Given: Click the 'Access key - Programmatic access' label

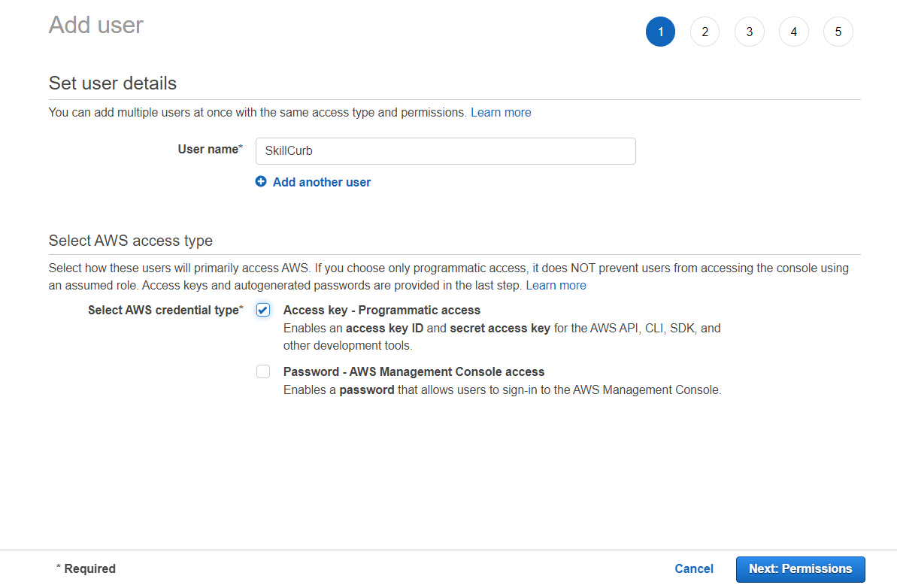Looking at the screenshot, I should (381, 310).
